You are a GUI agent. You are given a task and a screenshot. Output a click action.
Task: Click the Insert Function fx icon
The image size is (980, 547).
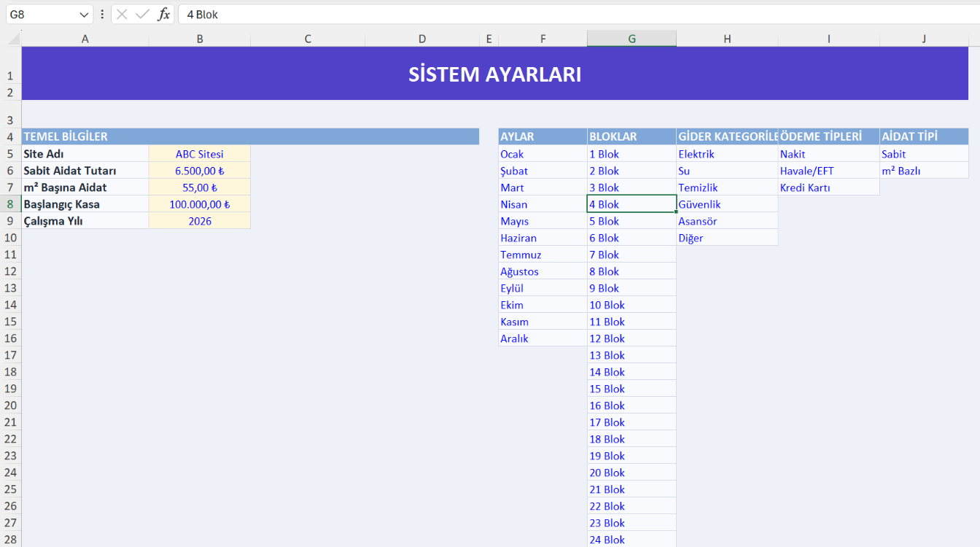164,15
